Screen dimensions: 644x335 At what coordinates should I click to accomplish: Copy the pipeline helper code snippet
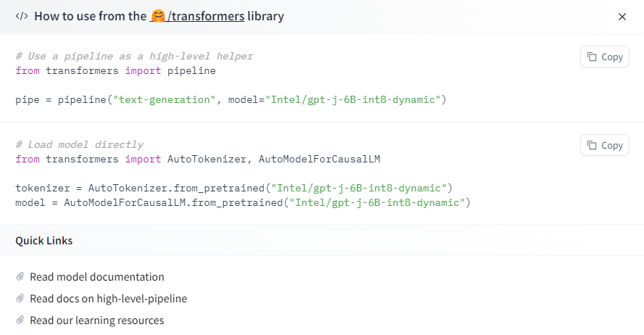tap(604, 57)
